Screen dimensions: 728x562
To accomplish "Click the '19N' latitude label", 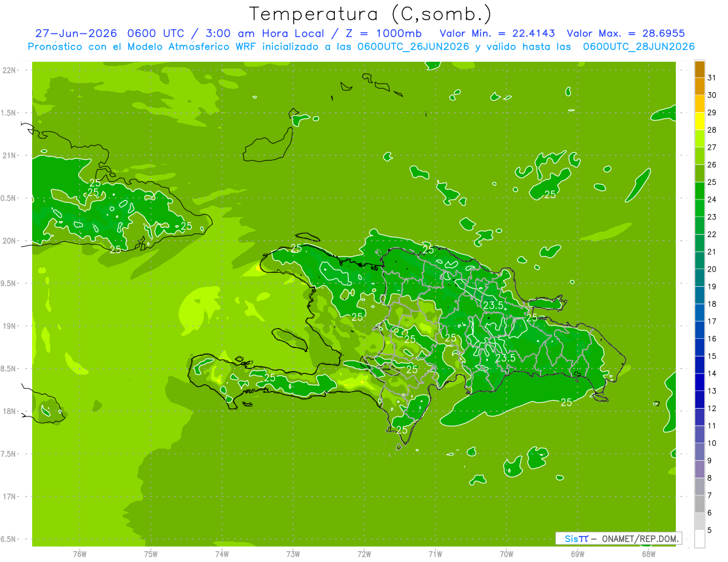I will [10, 326].
